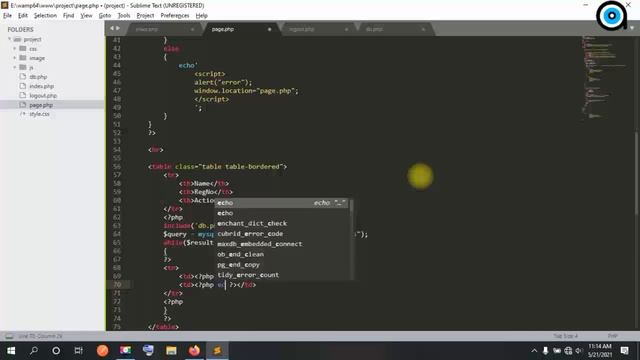Viewport: 640px width, 360px height.
Task: Switch to Firefox on the taskbar
Action: point(194,351)
